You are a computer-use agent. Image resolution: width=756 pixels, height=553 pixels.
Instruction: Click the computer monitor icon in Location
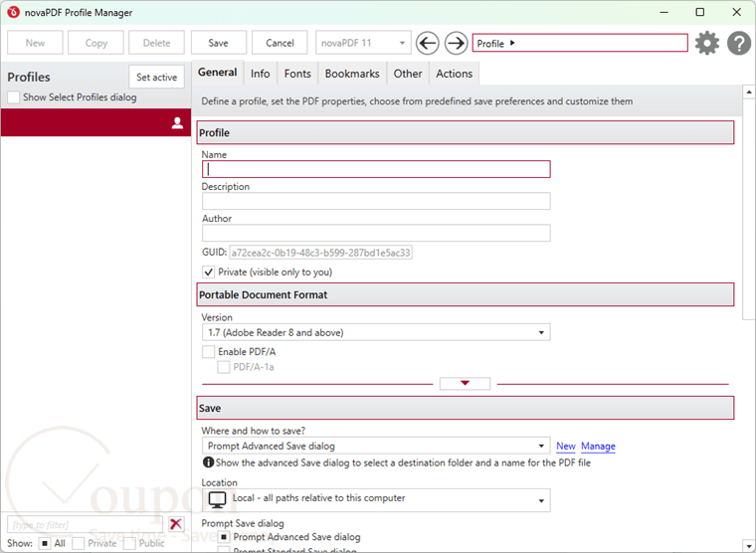[218, 500]
